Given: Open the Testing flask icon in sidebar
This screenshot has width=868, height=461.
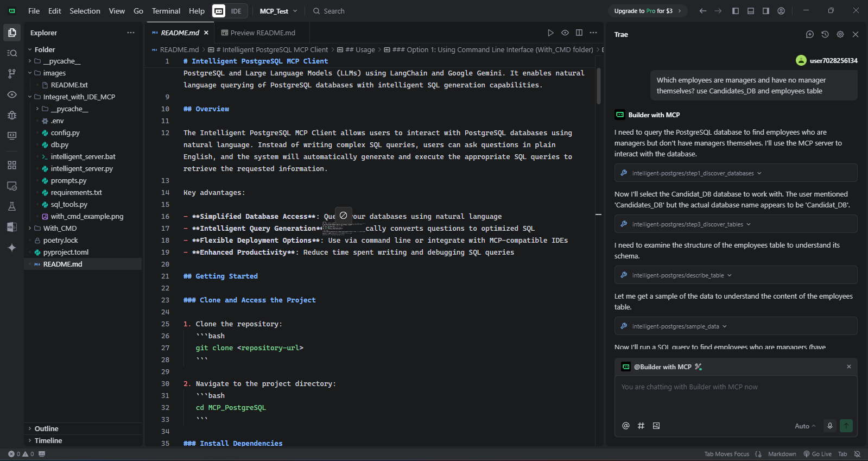Looking at the screenshot, I should 12,206.
